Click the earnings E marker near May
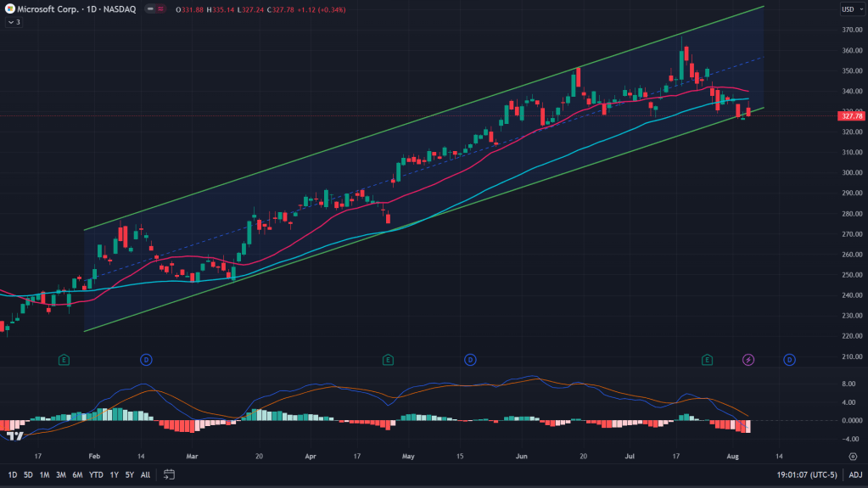The height and width of the screenshot is (488, 868). (388, 360)
